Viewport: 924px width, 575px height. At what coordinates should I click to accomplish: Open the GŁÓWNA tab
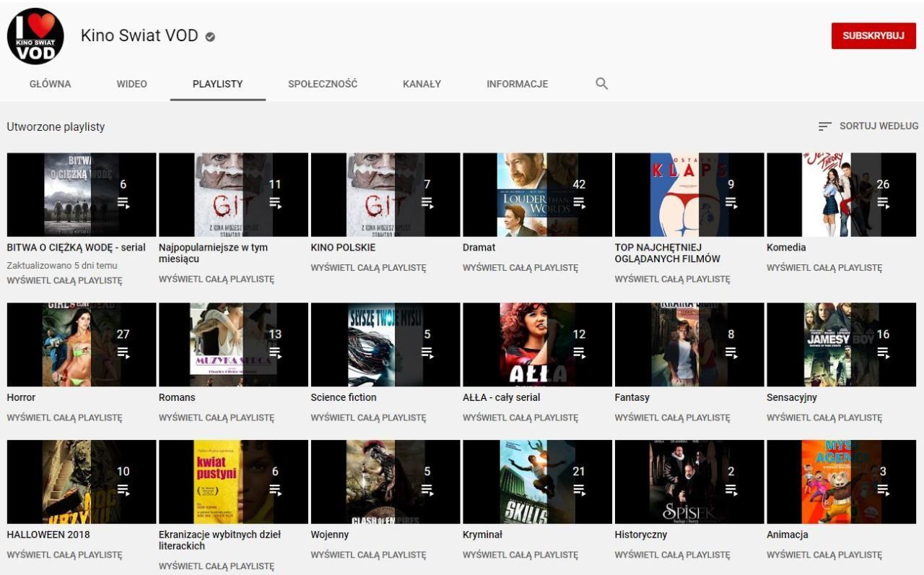[50, 84]
